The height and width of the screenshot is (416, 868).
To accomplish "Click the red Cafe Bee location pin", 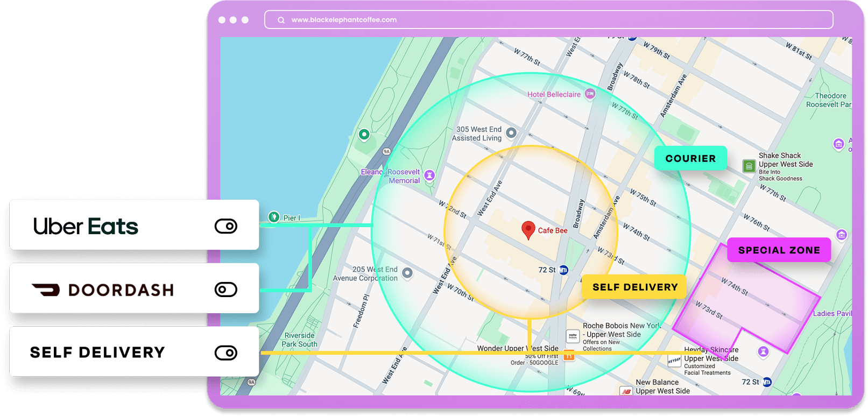I will (x=528, y=229).
